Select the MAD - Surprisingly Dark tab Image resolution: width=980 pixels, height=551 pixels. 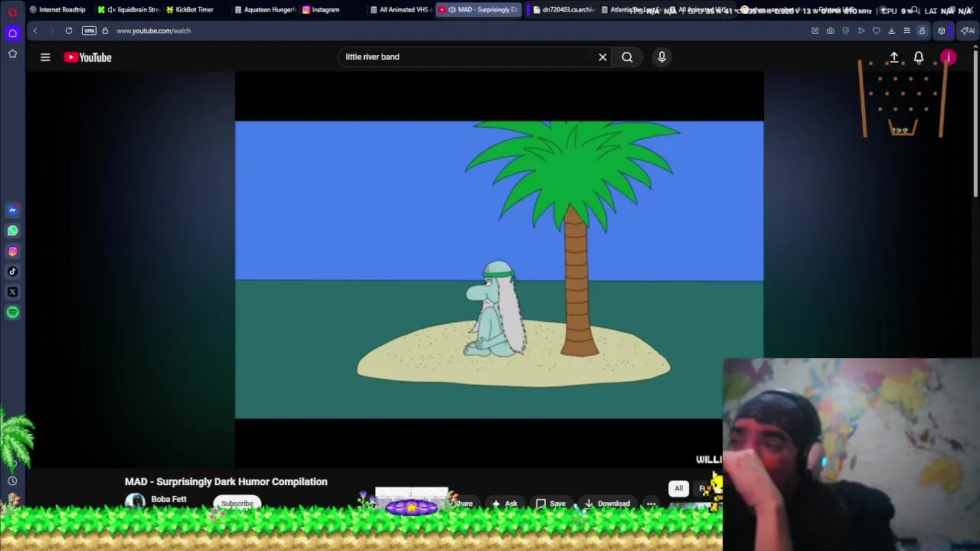pos(479,10)
